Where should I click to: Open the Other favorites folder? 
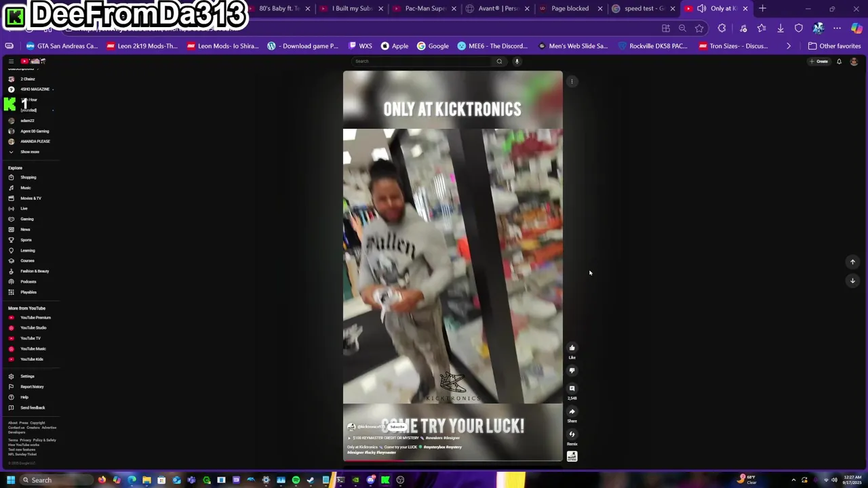pos(834,46)
